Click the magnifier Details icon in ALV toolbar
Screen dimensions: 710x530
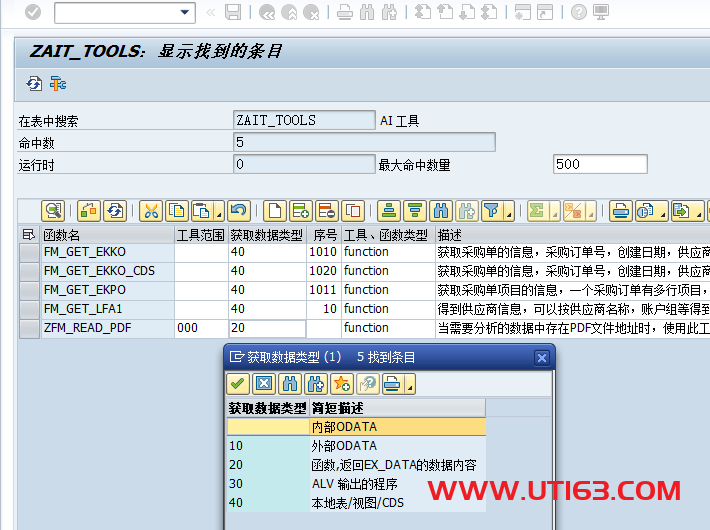52,211
